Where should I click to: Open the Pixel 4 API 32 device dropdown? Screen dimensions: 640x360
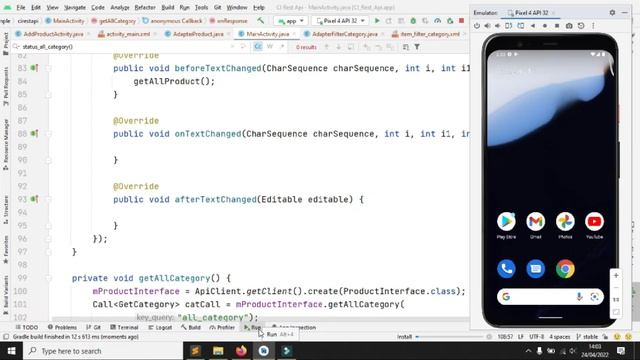(x=340, y=20)
